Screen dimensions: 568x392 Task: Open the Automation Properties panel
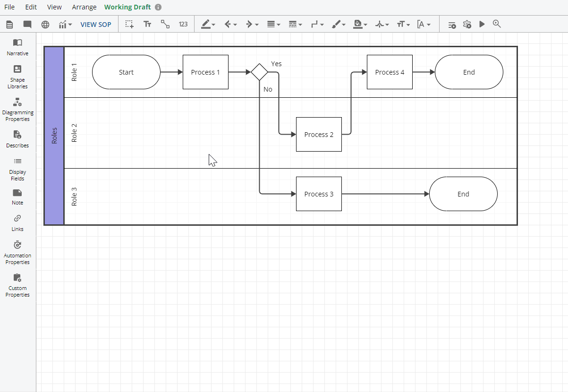pos(17,252)
